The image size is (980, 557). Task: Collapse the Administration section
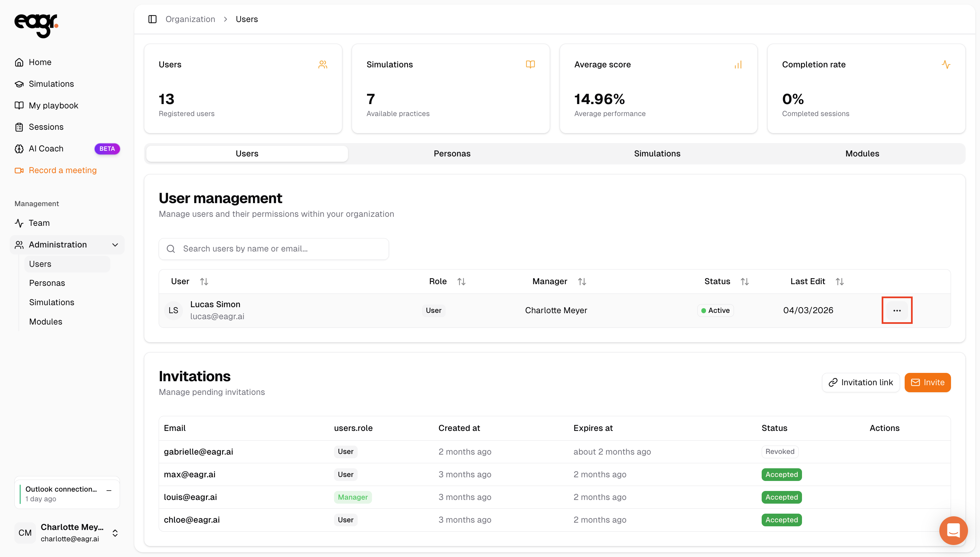115,245
